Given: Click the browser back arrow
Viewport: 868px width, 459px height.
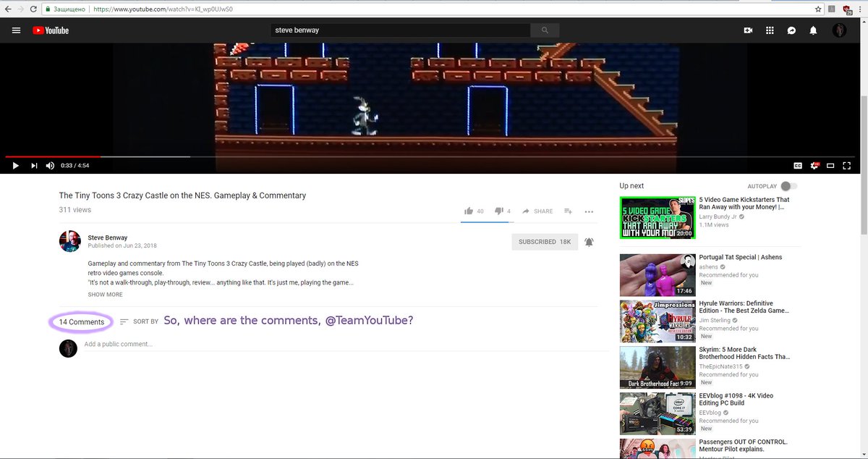Looking at the screenshot, I should pyautogui.click(x=7, y=9).
